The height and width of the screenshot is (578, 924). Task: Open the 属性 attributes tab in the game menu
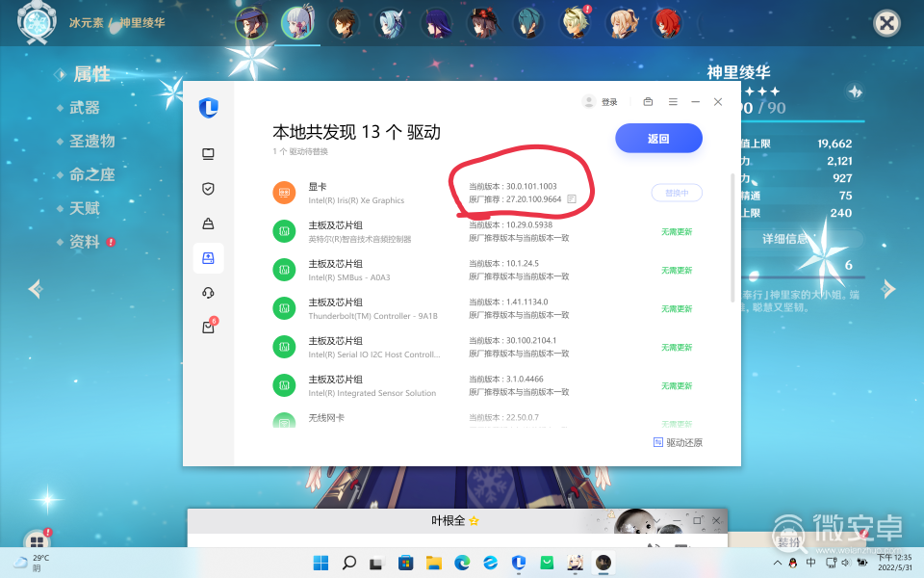[x=92, y=74]
